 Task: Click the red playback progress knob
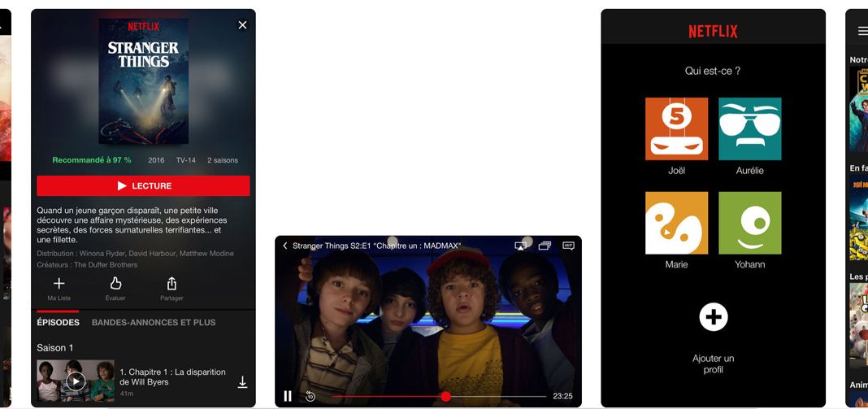coord(446,396)
